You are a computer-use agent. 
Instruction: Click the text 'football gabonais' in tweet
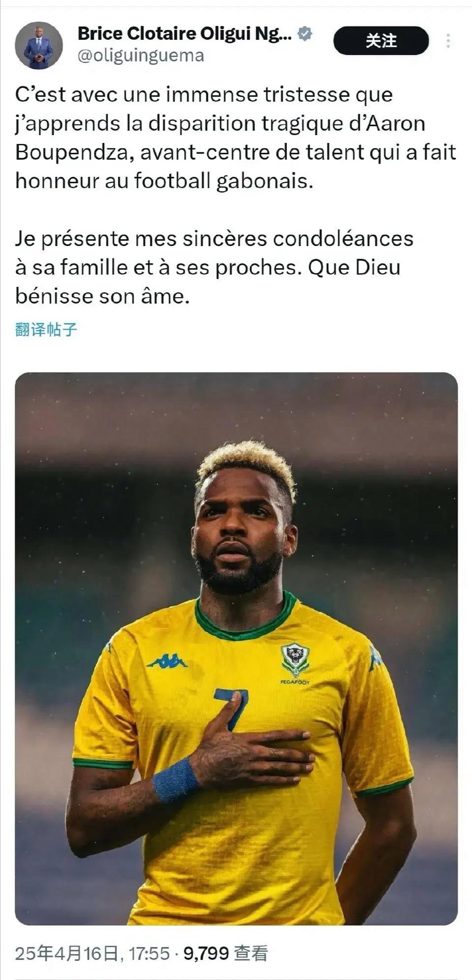(x=223, y=181)
